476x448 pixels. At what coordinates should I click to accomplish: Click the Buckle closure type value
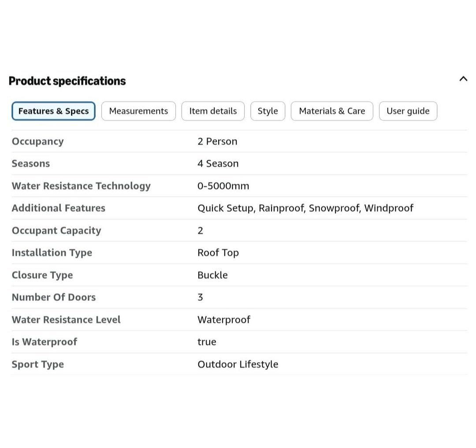pyautogui.click(x=212, y=275)
